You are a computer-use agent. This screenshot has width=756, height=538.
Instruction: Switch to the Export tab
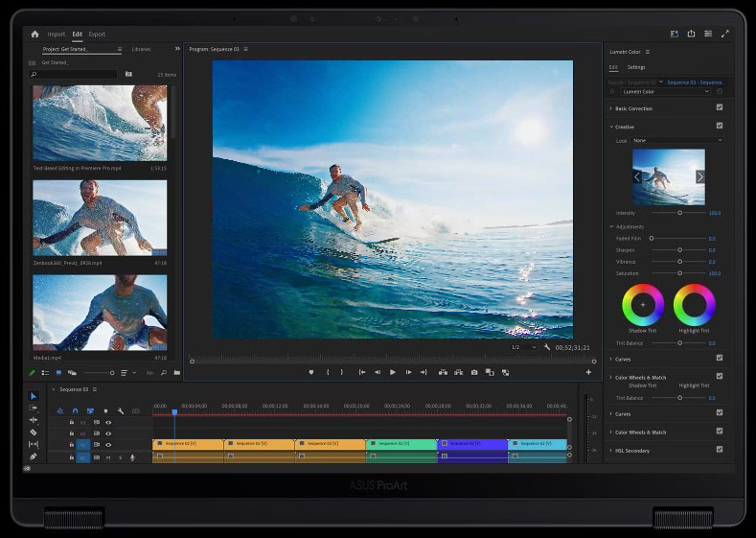point(97,35)
